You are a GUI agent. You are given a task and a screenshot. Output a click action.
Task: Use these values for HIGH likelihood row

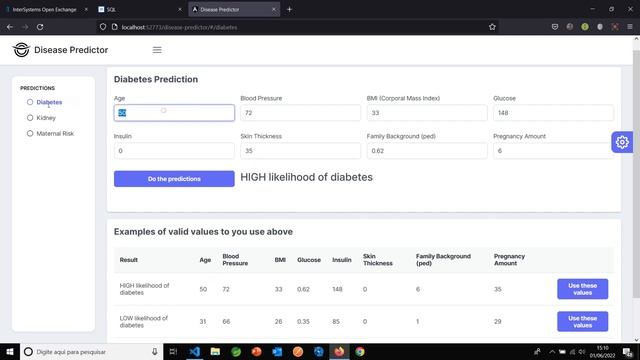click(x=582, y=289)
